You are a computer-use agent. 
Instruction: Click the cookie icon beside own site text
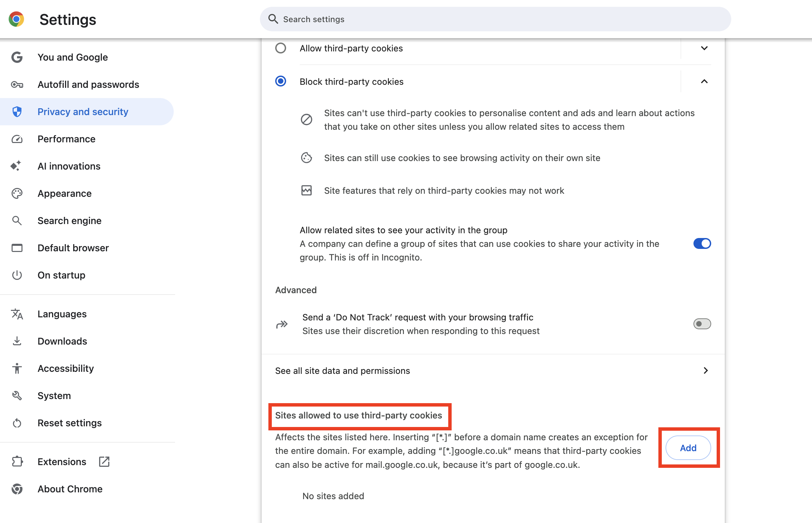[x=306, y=158]
